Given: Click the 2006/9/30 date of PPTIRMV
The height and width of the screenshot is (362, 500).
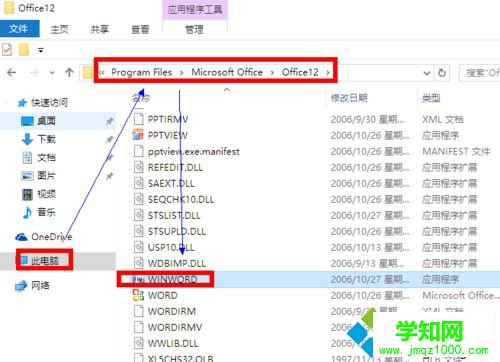Looking at the screenshot, I should 367,119.
